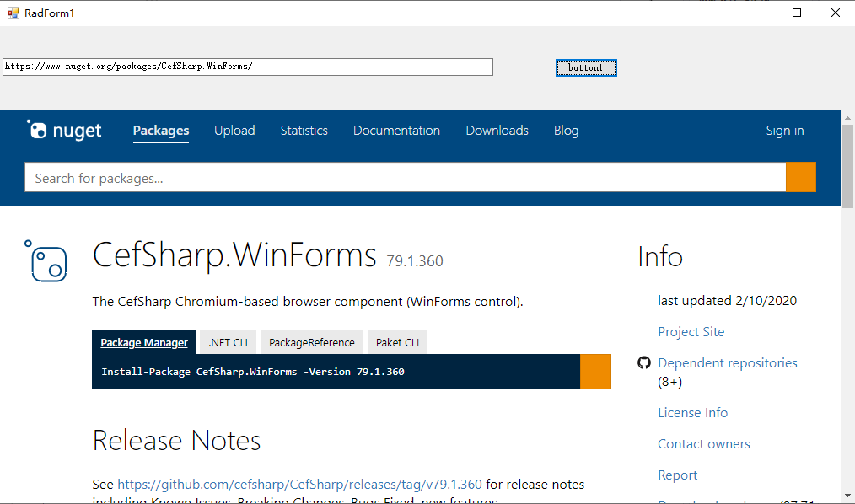Maximize the RadForm1 window
The image size is (855, 504).
pos(797,13)
